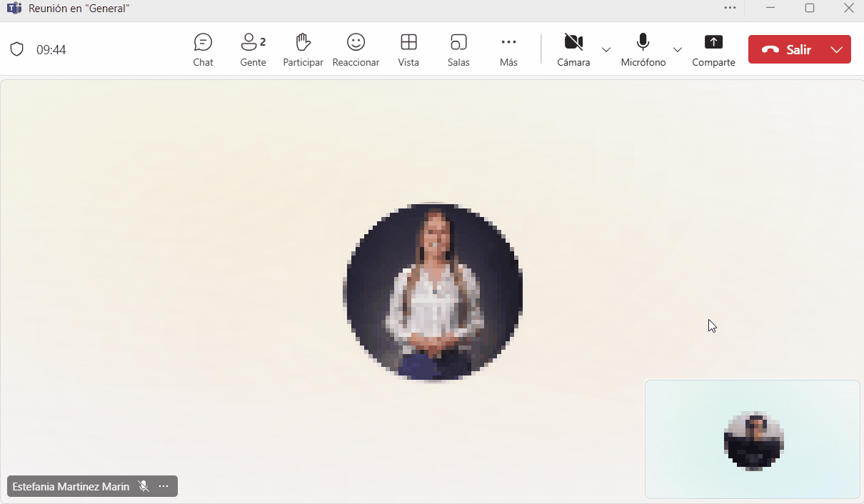
Task: Open options for Estefania Martinez Marin
Action: tap(164, 486)
